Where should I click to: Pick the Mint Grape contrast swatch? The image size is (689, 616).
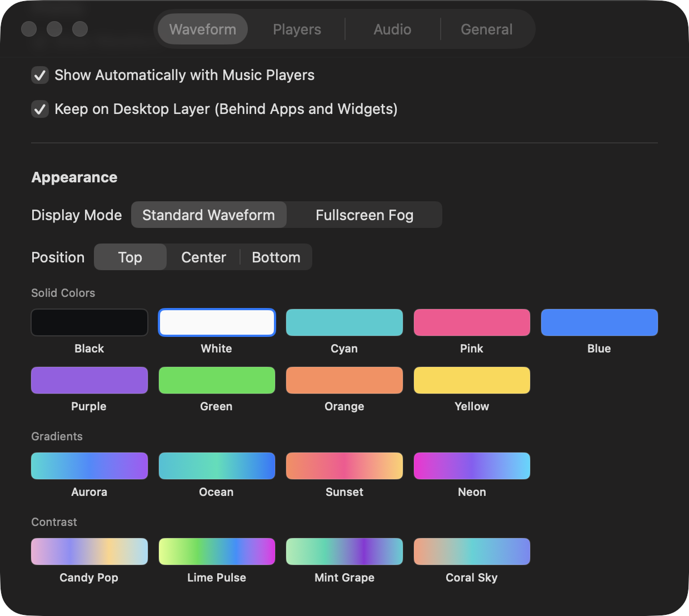344,552
